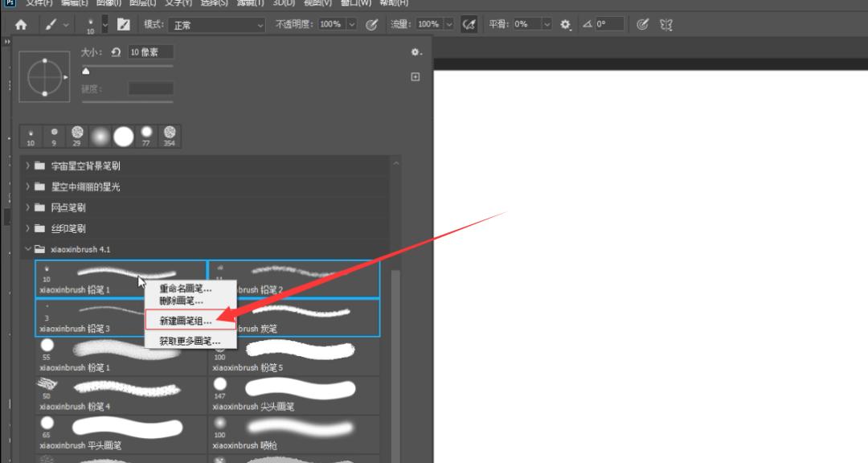Toggle pressure for size icon
This screenshot has width=868, height=463.
(x=642, y=24)
